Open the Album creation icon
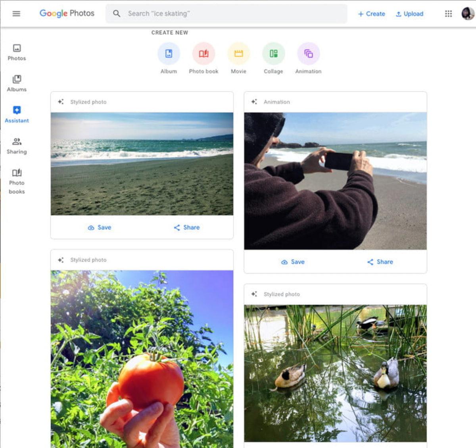The height and width of the screenshot is (448, 476). [168, 53]
